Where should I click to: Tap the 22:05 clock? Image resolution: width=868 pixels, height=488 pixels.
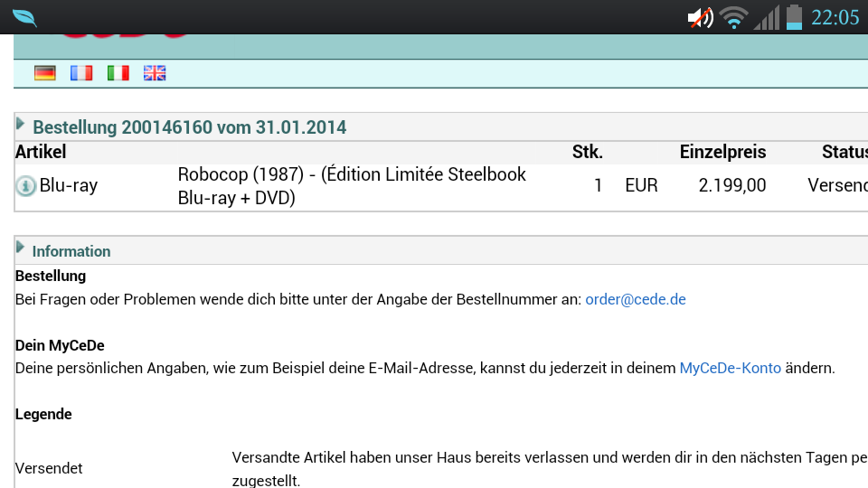(835, 18)
